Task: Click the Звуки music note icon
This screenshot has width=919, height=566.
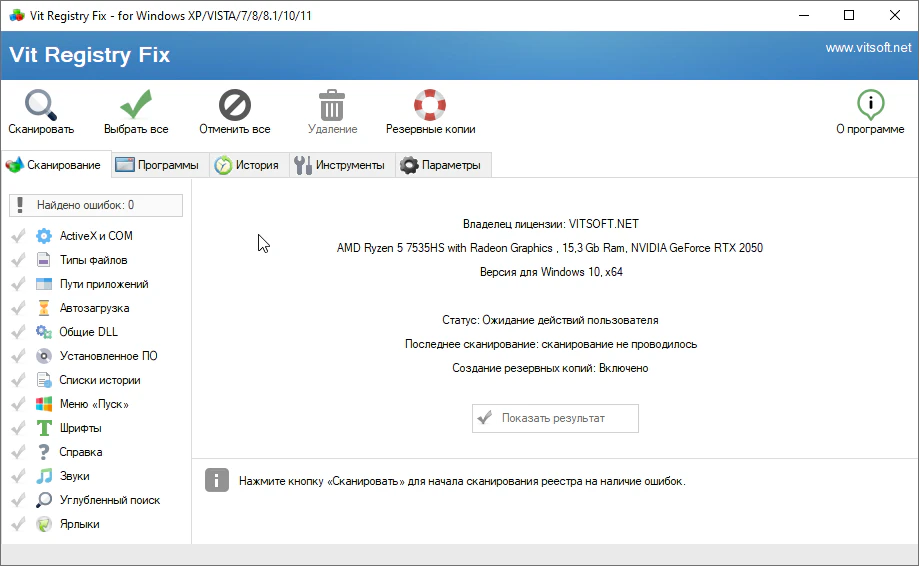Action: (x=43, y=476)
